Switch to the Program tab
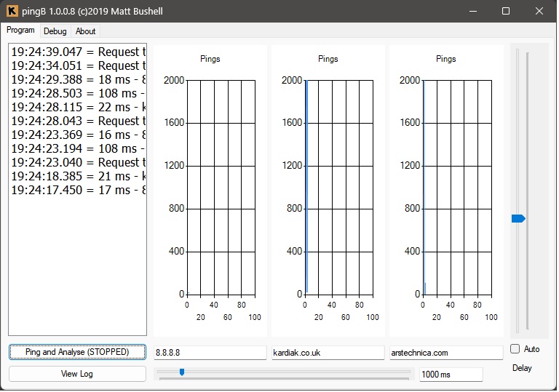This screenshot has height=392, width=559. pyautogui.click(x=20, y=31)
